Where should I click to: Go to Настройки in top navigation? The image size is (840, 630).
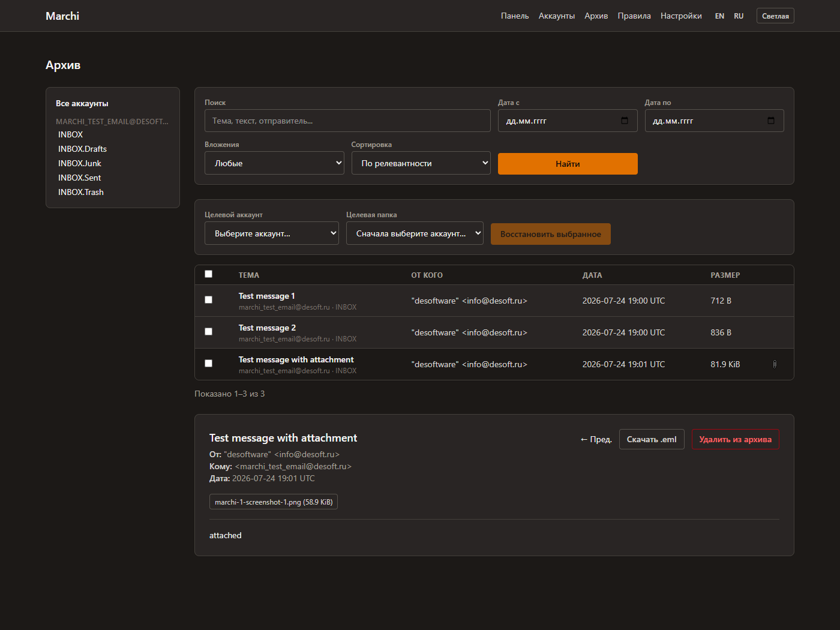[681, 16]
